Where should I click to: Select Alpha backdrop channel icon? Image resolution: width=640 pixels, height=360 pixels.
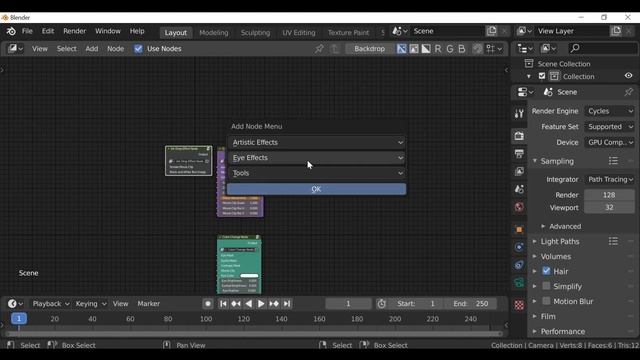tap(426, 49)
